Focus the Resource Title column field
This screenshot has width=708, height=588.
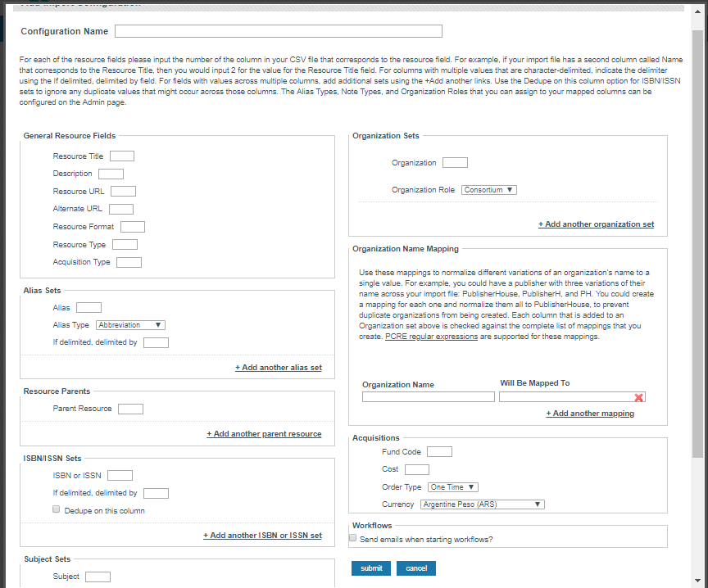pos(122,156)
